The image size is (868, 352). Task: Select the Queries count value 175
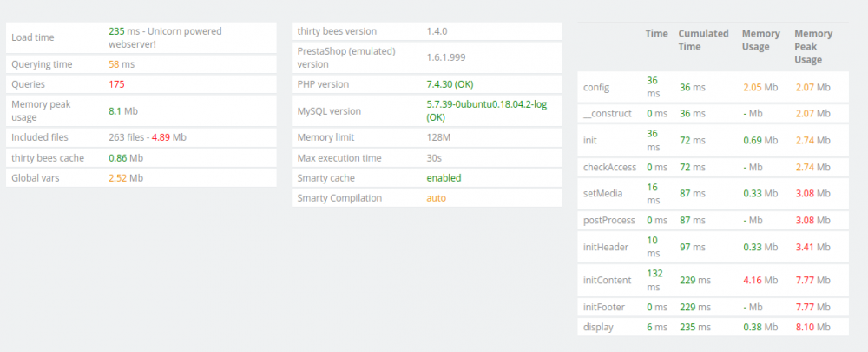(x=117, y=84)
